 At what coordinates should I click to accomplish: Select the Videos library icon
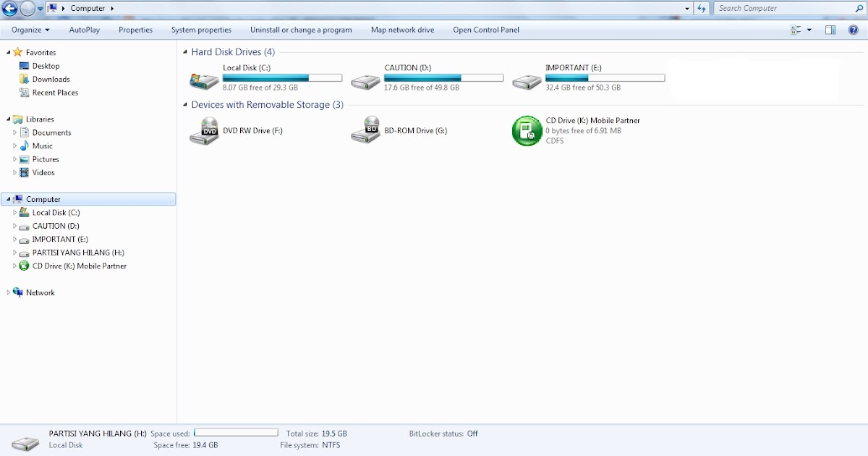click(x=25, y=172)
